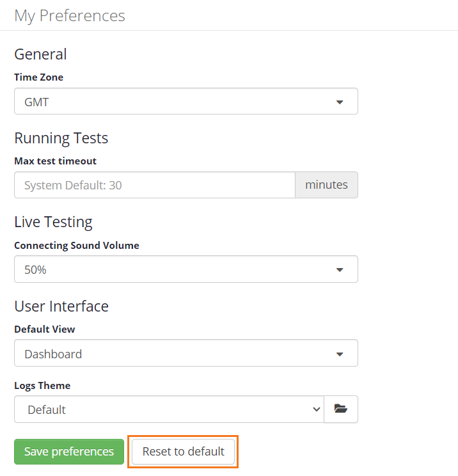458x476 pixels.
Task: Click the Reset to default button
Action: pyautogui.click(x=184, y=452)
